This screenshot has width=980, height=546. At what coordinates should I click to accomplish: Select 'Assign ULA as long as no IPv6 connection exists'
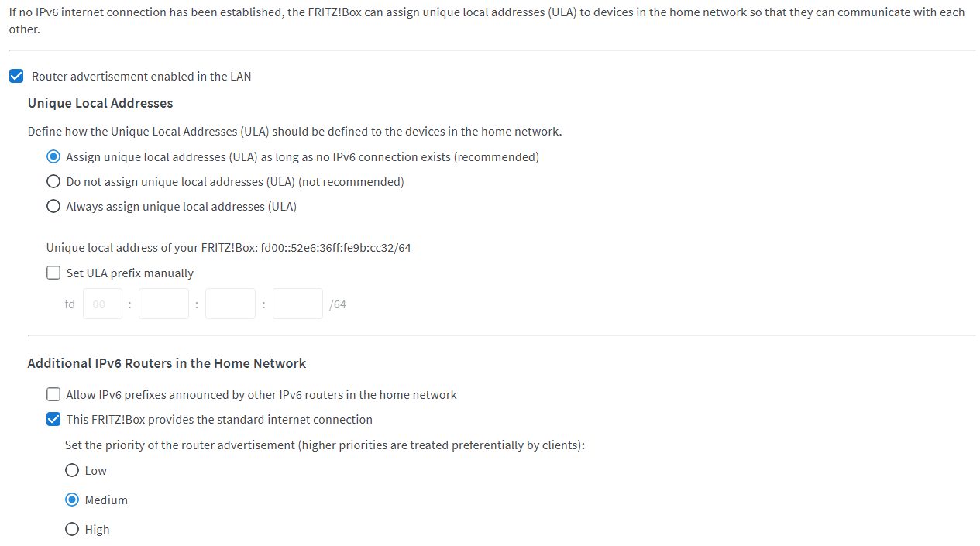tap(53, 157)
